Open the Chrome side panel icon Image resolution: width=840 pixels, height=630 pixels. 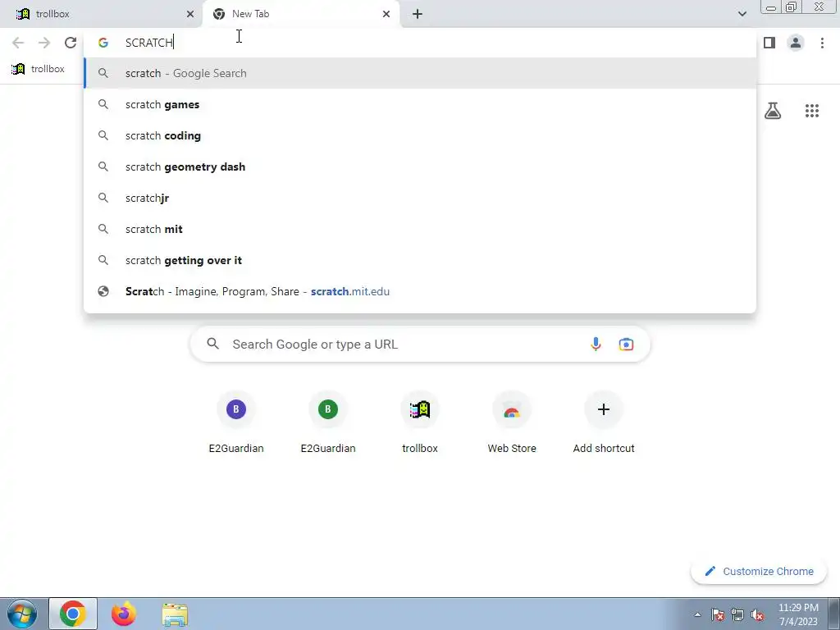click(769, 43)
